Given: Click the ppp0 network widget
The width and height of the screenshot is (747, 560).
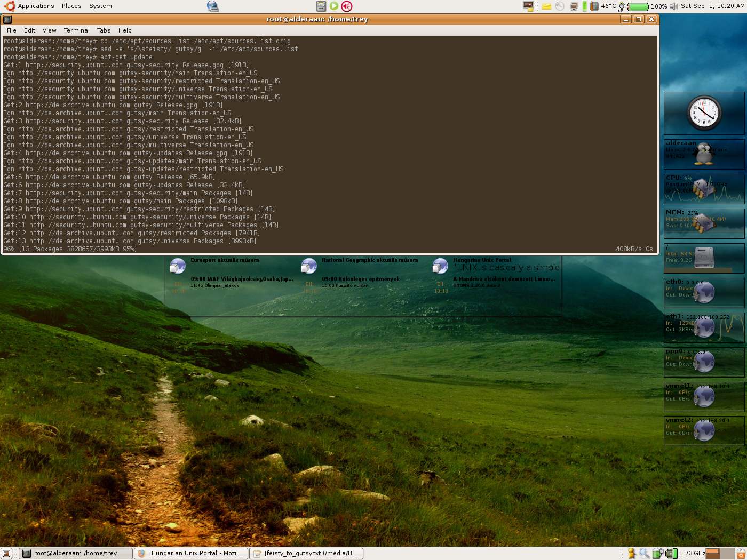Looking at the screenshot, I should pyautogui.click(x=704, y=362).
